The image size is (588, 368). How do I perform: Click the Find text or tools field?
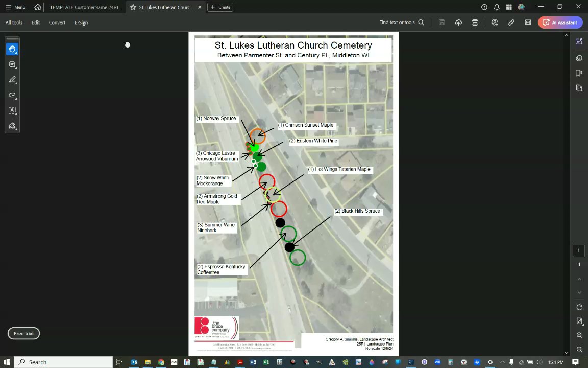click(402, 22)
